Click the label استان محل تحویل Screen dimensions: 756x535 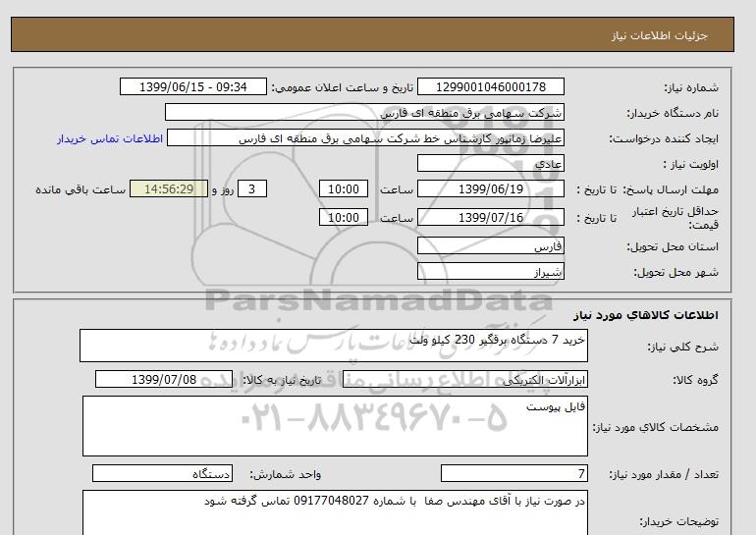click(x=673, y=246)
